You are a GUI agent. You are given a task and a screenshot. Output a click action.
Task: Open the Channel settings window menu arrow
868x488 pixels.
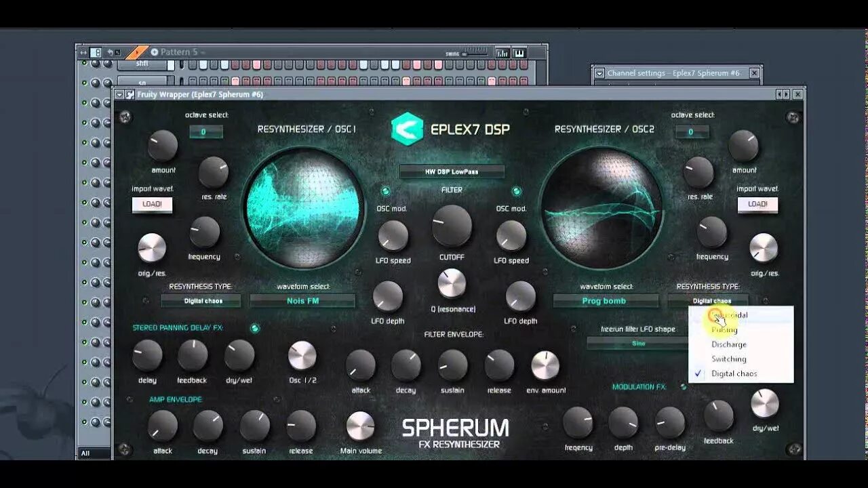[599, 73]
